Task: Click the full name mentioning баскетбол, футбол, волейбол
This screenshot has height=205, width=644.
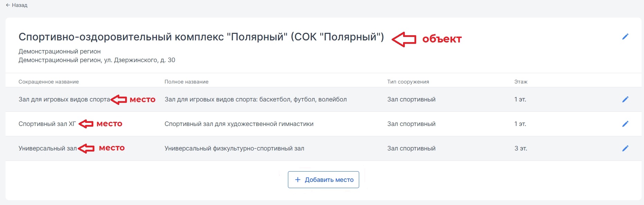Action: (x=255, y=99)
